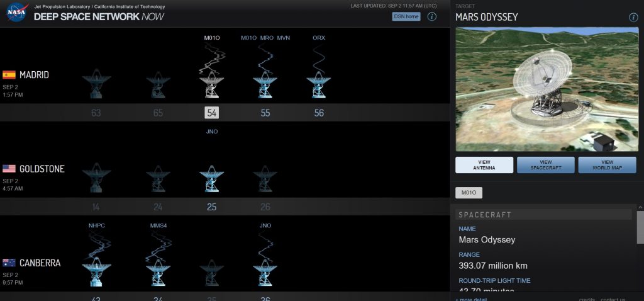Click antenna number 55 in Madrid row
Image resolution: width=644 pixels, height=301 pixels.
coord(265,113)
